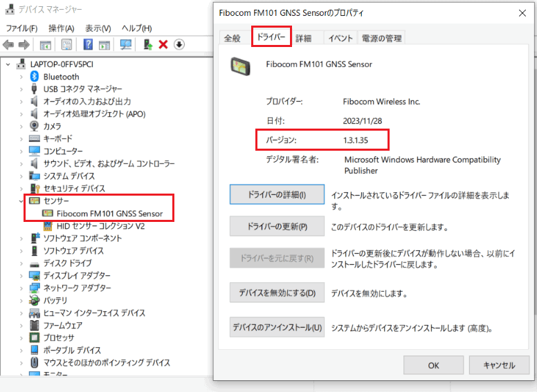Click scan for hardware changes monitor icon

[126, 44]
